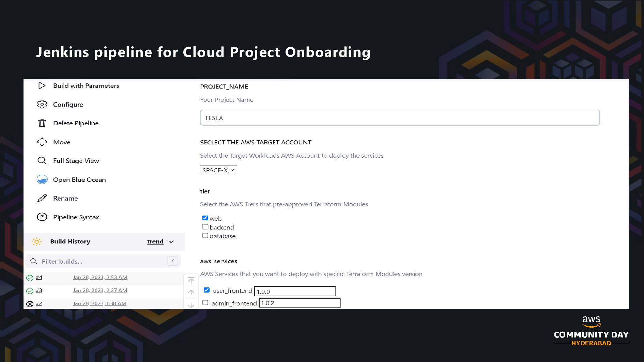Screen dimensions: 644x362
Task: Click the aborted status icon of build #2
Action: [x=30, y=304]
